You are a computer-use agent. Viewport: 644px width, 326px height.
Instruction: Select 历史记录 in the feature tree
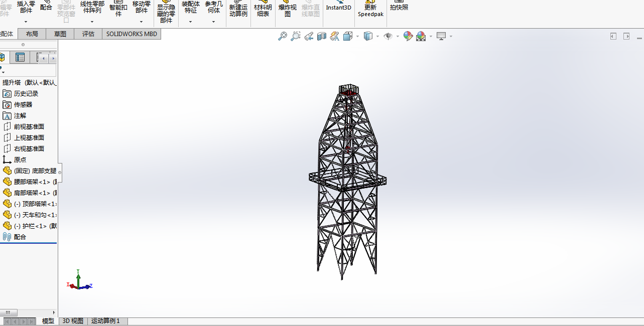point(21,94)
